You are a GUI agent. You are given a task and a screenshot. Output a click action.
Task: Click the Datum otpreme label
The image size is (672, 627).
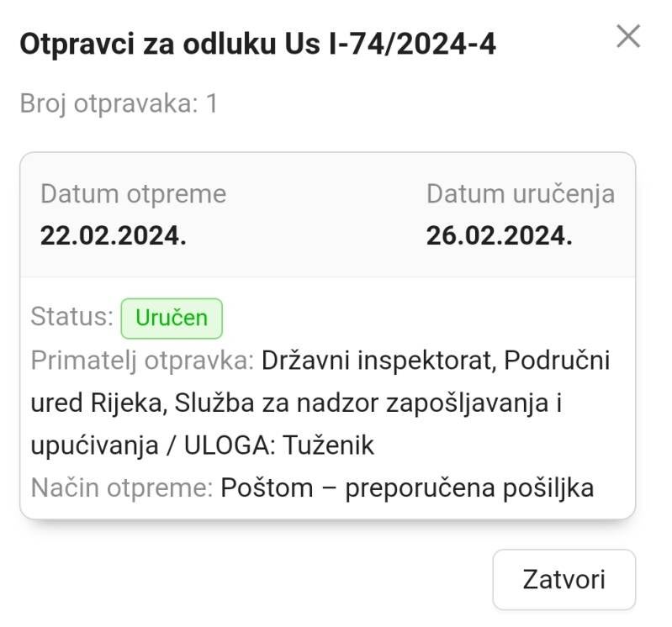point(133,194)
